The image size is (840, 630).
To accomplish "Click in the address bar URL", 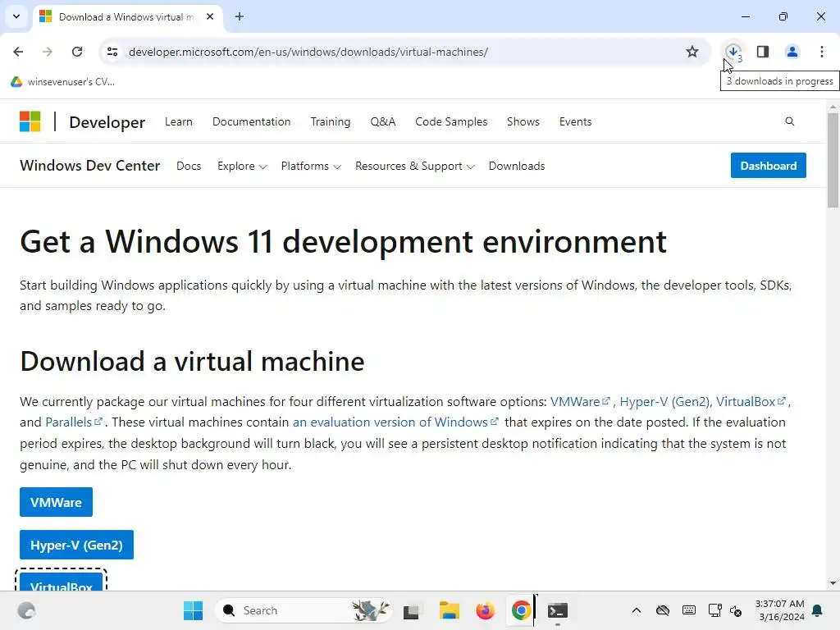I will pyautogui.click(x=308, y=52).
